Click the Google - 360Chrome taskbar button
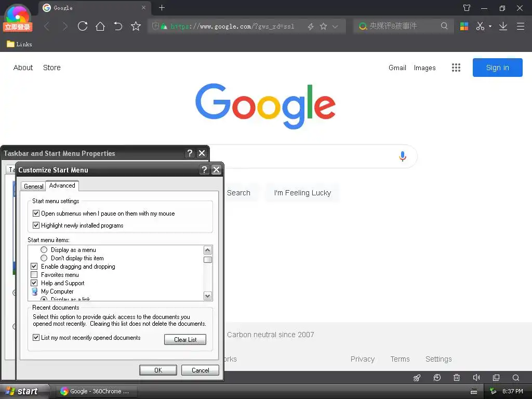The width and height of the screenshot is (532, 399). [96, 391]
